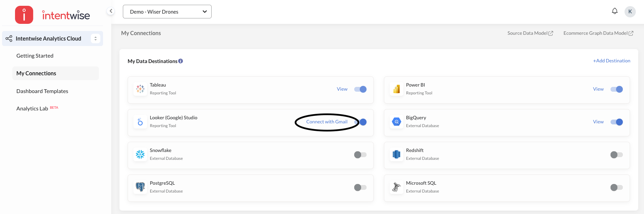Click the Tableau logo icon
The image size is (644, 214).
click(140, 89)
